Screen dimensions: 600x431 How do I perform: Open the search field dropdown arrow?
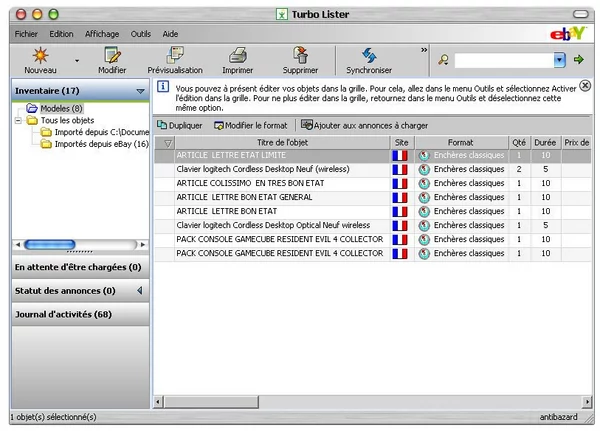point(559,60)
